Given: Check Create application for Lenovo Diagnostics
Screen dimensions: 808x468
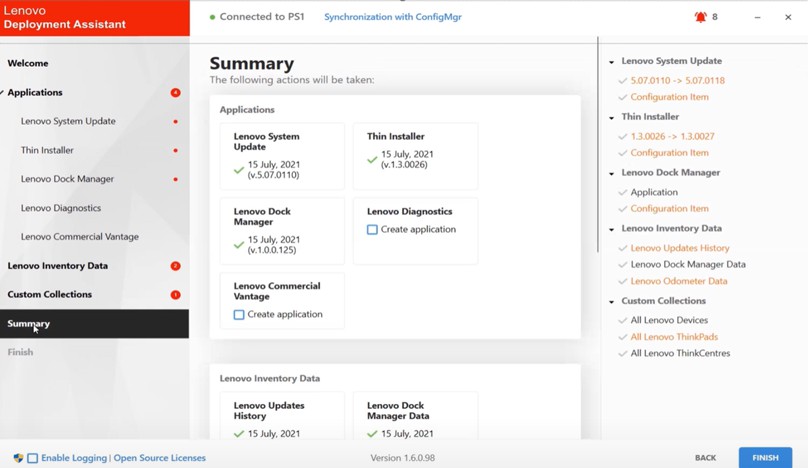Looking at the screenshot, I should pos(372,229).
